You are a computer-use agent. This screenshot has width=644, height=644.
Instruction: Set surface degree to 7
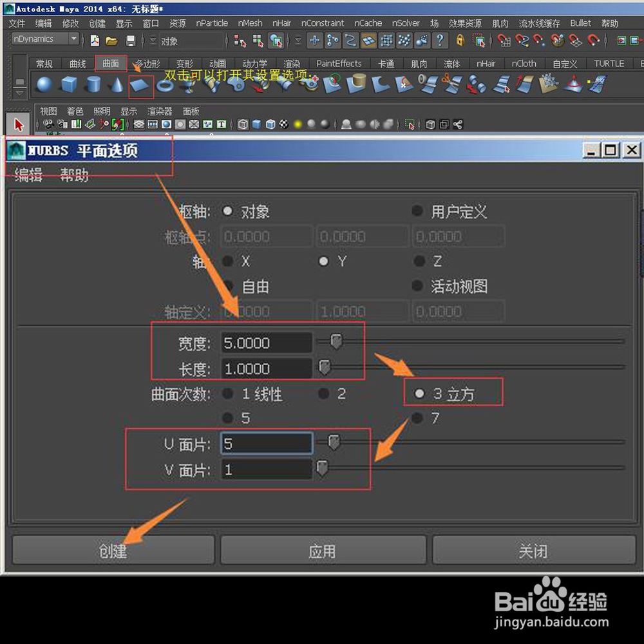(417, 418)
